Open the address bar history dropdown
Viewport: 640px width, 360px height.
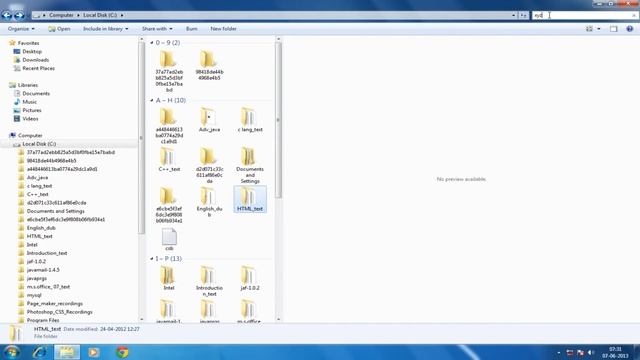pos(513,15)
